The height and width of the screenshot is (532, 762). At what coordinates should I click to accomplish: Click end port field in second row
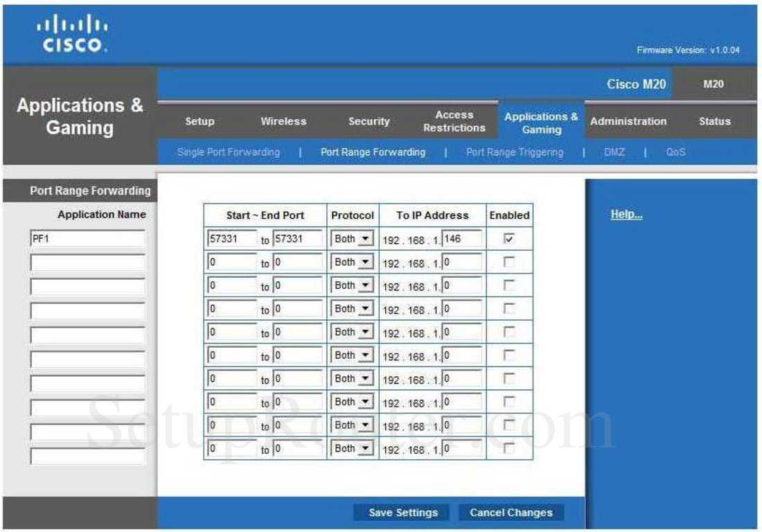(297, 262)
